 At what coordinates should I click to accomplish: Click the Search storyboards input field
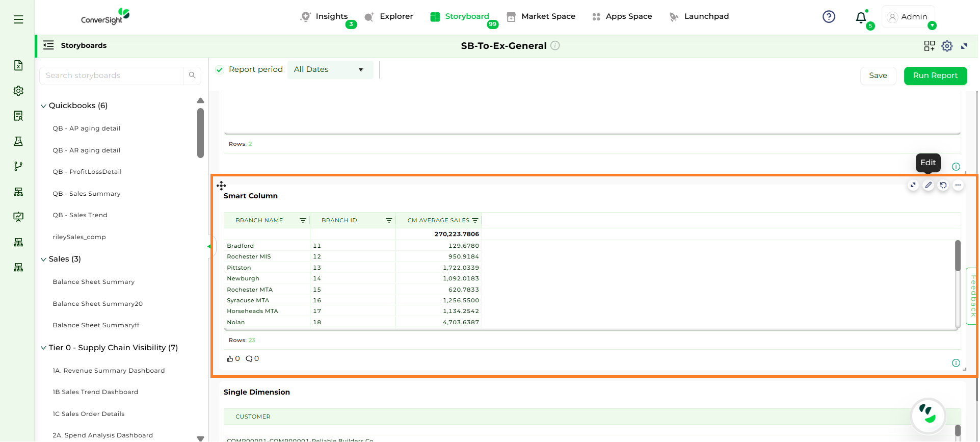pyautogui.click(x=111, y=75)
